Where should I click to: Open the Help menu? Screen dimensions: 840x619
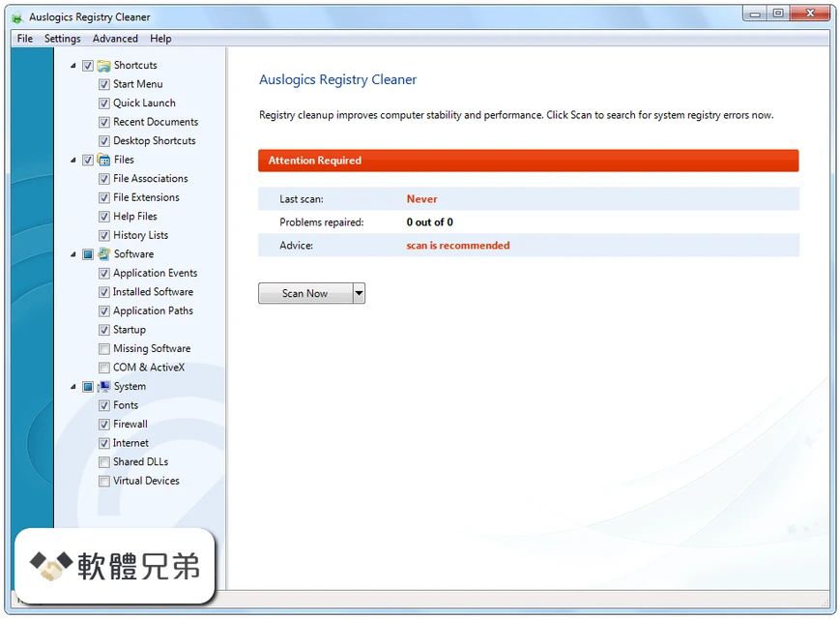160,39
